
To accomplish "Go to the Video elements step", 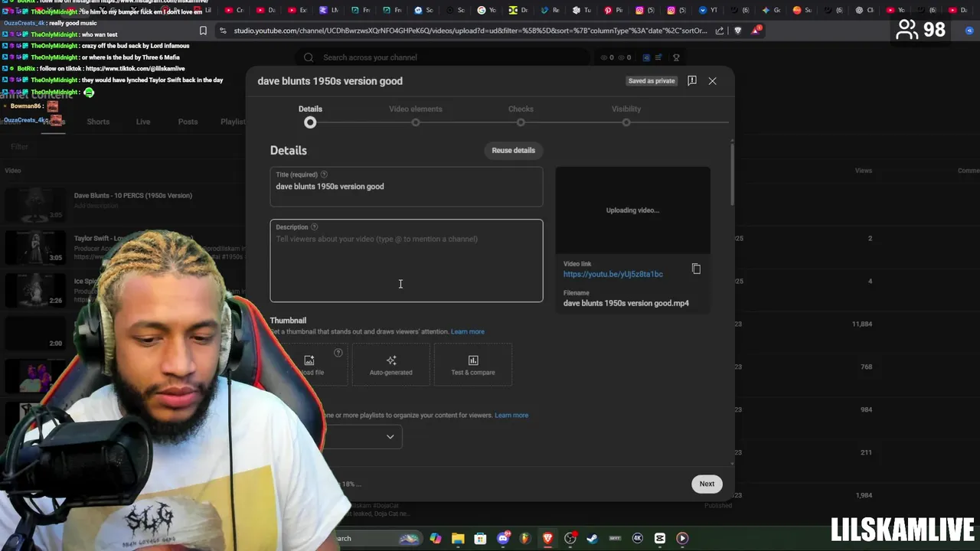I will [416, 109].
